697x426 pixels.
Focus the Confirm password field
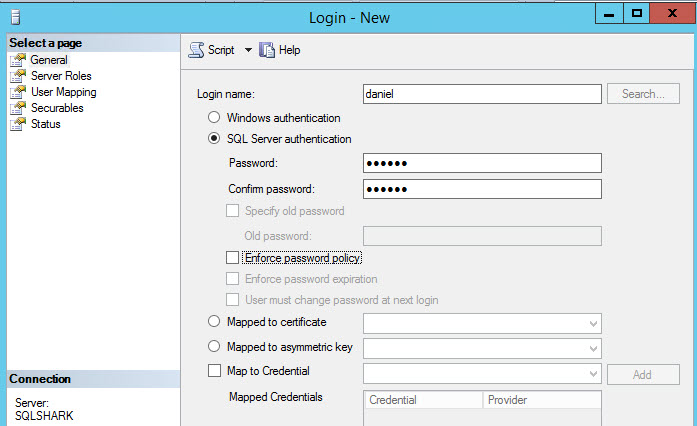pyautogui.click(x=481, y=189)
